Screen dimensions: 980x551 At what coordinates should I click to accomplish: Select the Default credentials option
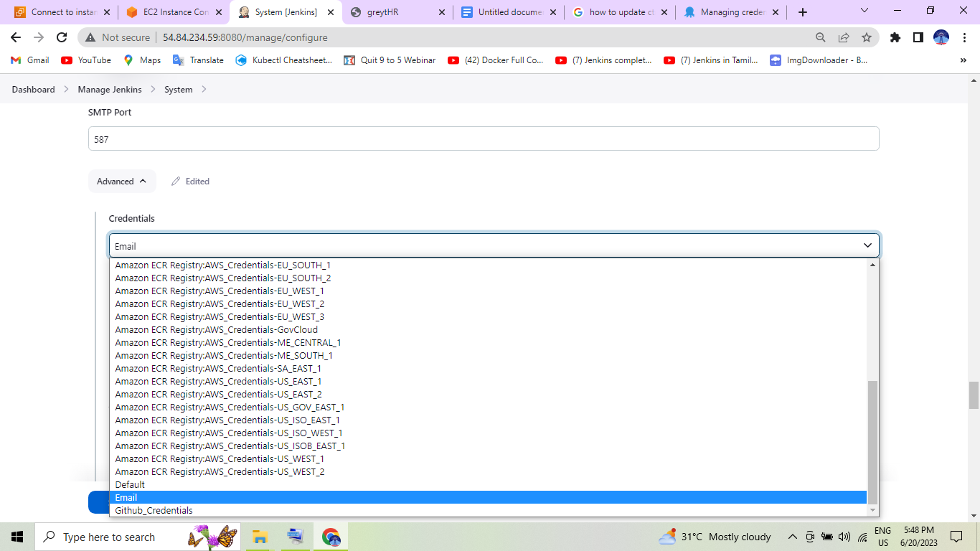point(488,485)
